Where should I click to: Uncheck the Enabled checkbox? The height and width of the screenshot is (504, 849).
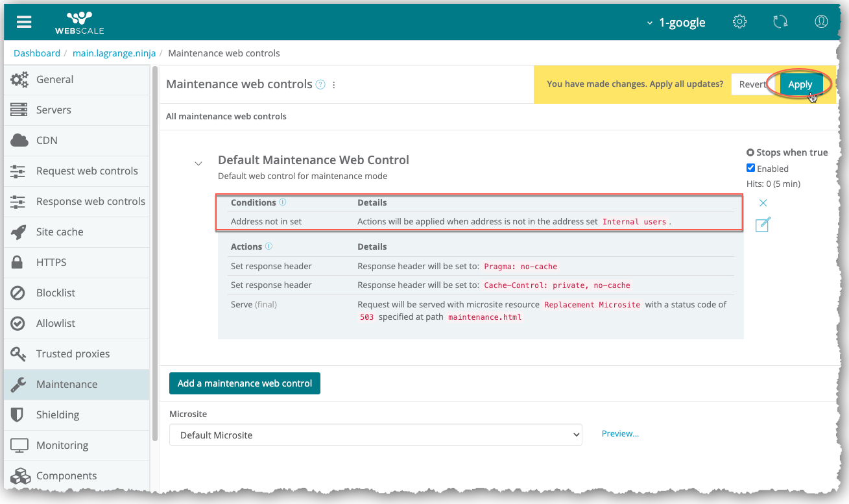[751, 168]
